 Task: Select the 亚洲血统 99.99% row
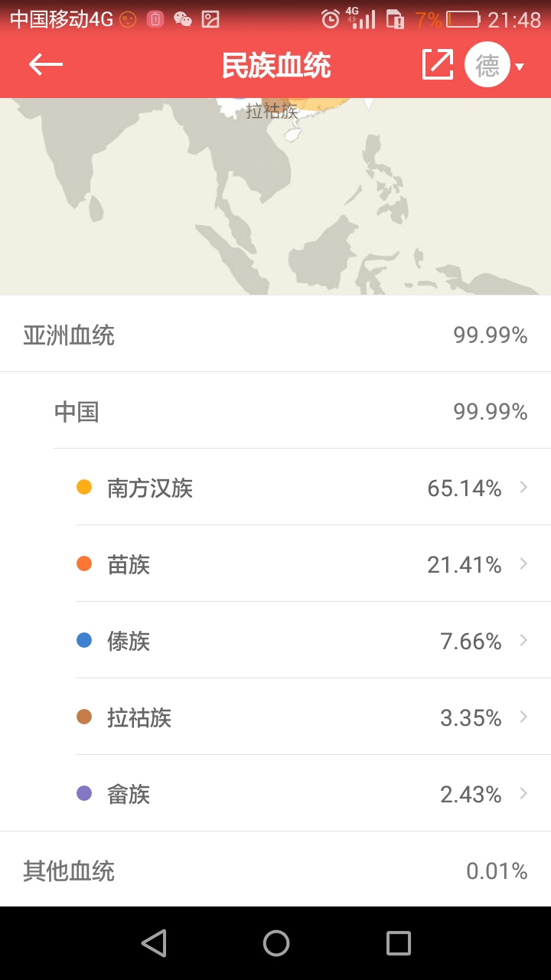pos(275,335)
